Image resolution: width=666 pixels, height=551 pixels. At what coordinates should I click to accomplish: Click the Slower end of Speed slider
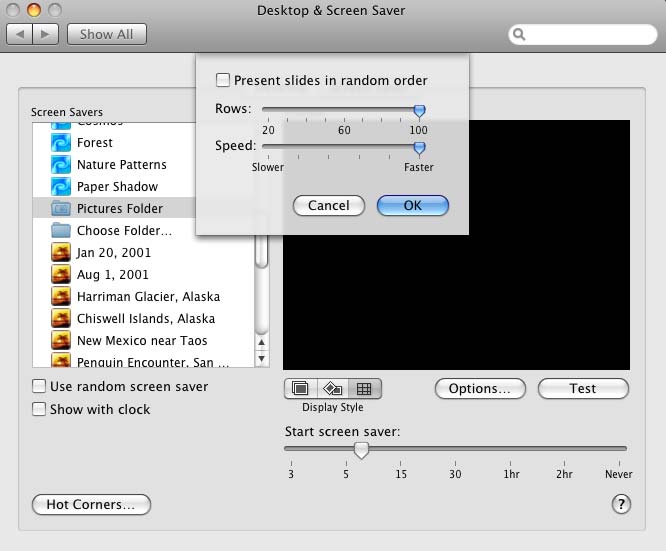tap(268, 167)
